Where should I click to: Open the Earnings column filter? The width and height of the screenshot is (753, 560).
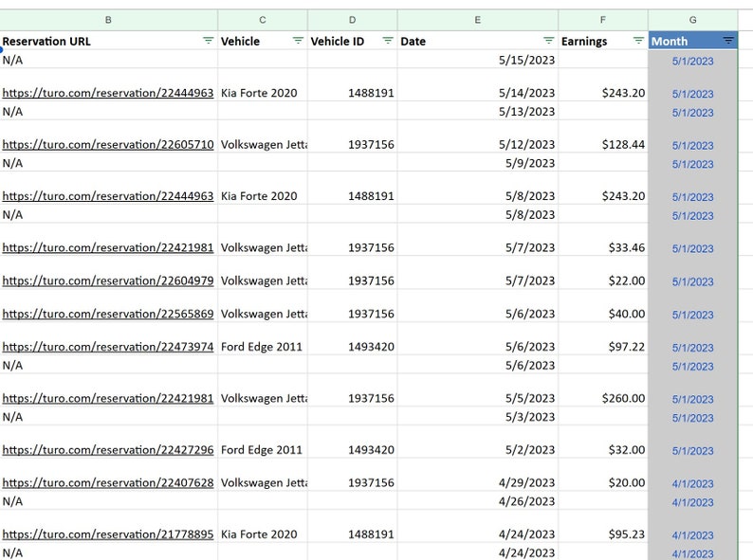click(638, 41)
